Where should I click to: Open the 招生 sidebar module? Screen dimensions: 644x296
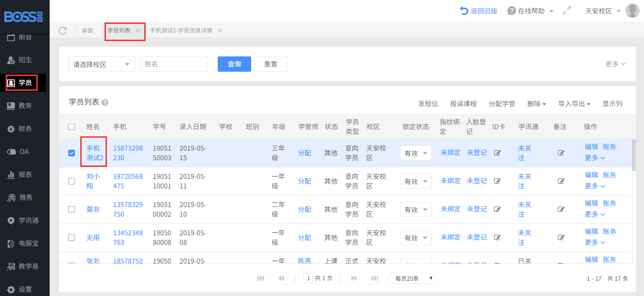[x=20, y=60]
